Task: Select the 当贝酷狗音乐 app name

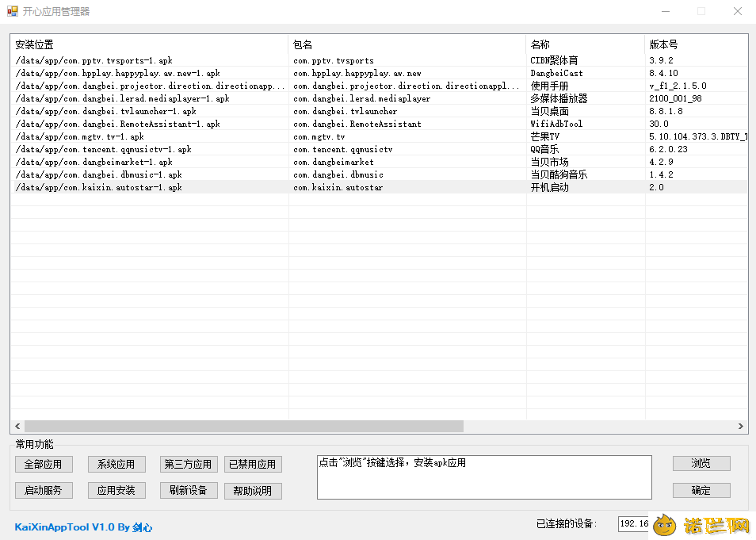Action: point(559,174)
